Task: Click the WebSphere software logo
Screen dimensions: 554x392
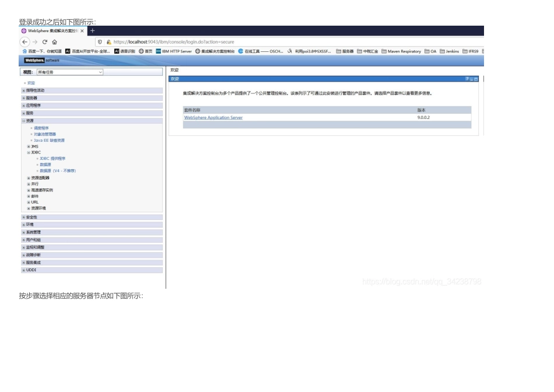Action: click(41, 61)
